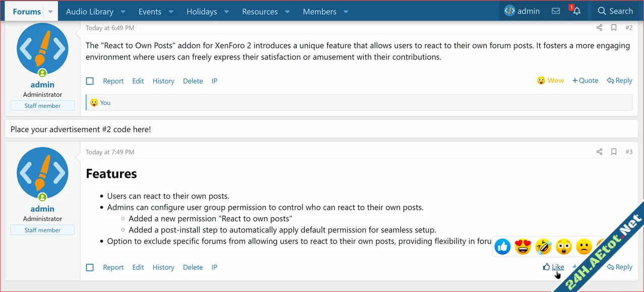The width and height of the screenshot is (644, 292).
Task: Expand the Forums dropdown arrow
Action: tap(50, 11)
